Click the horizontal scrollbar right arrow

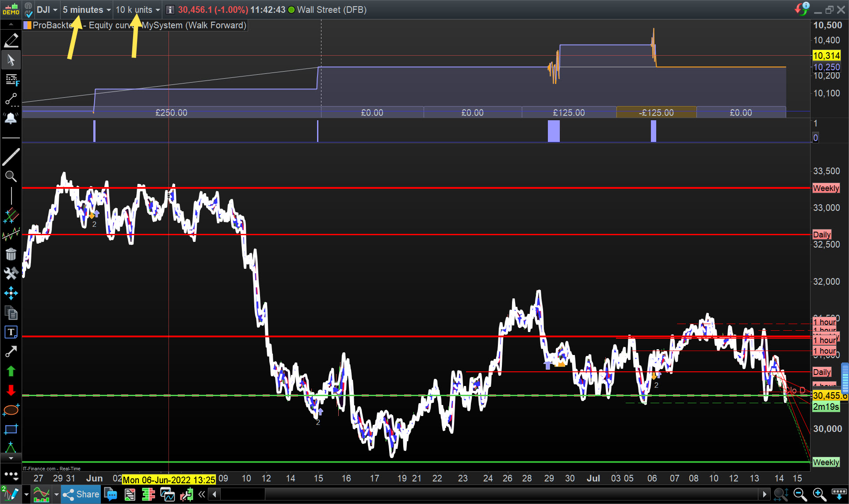tap(765, 494)
